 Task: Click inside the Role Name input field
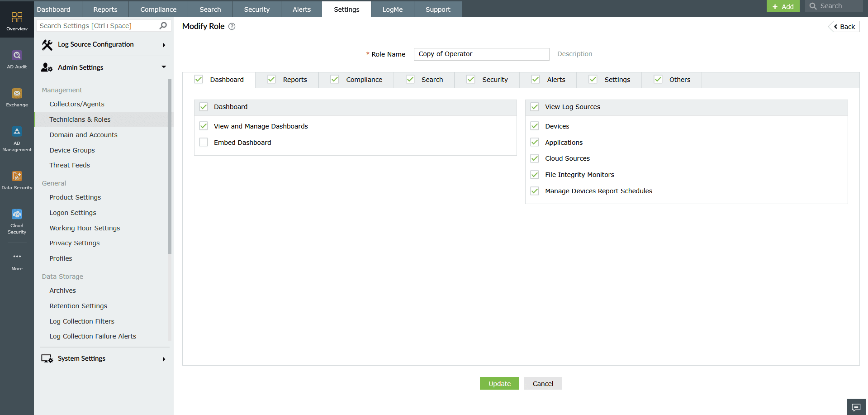click(481, 54)
